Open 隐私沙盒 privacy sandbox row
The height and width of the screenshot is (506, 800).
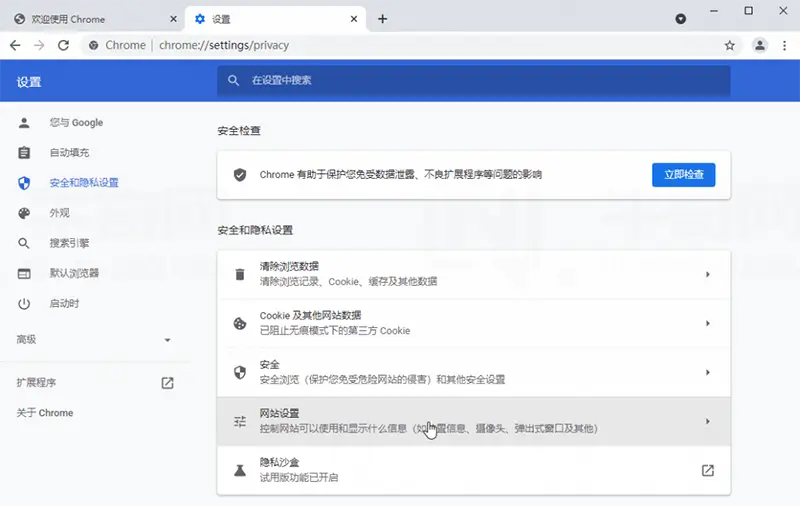(474, 470)
